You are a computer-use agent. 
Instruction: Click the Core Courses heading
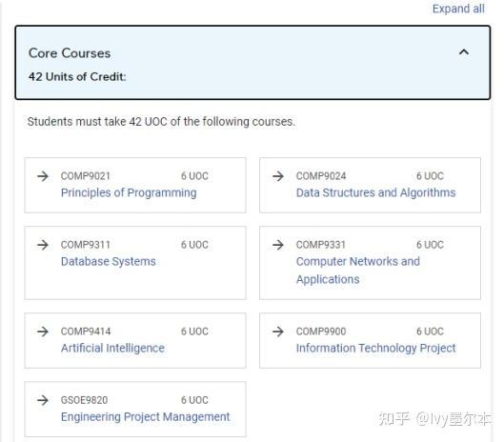[x=70, y=53]
